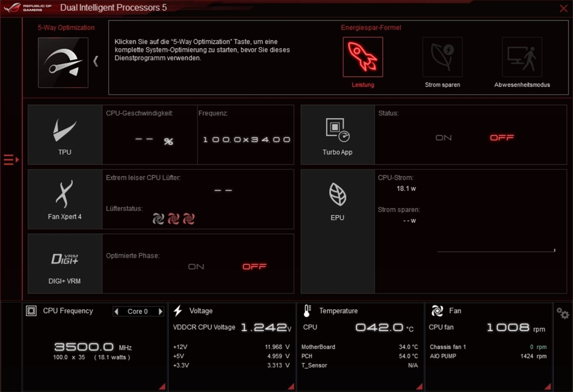Click the Fan monitor icon
Screen dimensions: 573x392
click(x=437, y=311)
